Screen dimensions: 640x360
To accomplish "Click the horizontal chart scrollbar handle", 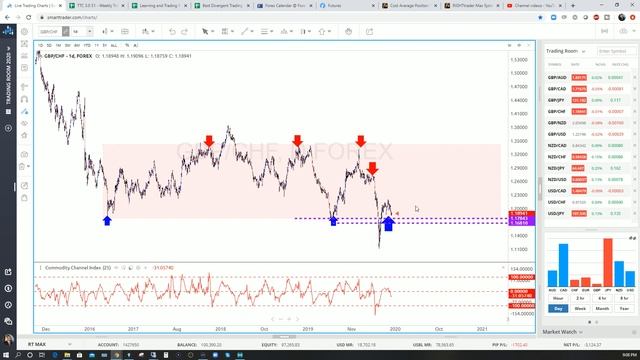I will pyautogui.click(x=284, y=337).
